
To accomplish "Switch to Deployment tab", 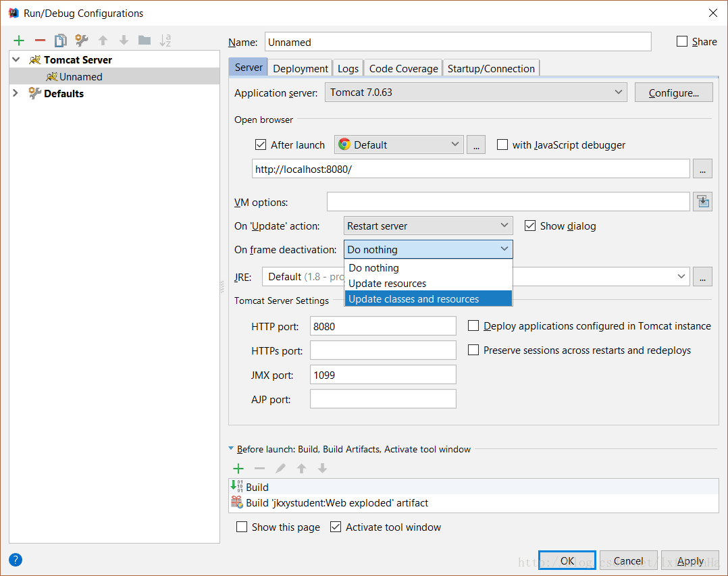I will 301,69.
